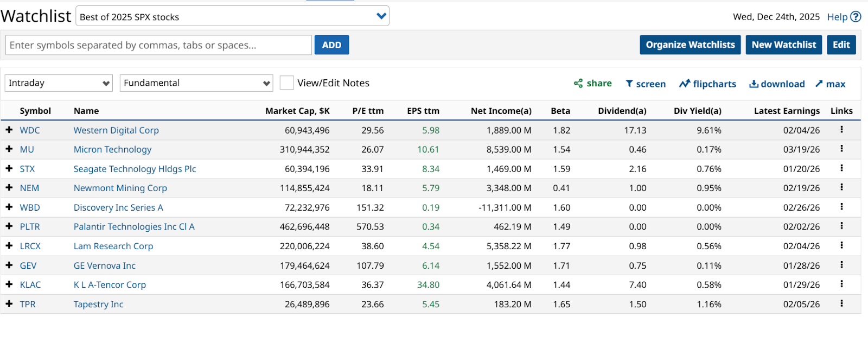Viewport: 868px width, 342px height.
Task: Open the Micron Technology link
Action: (112, 149)
